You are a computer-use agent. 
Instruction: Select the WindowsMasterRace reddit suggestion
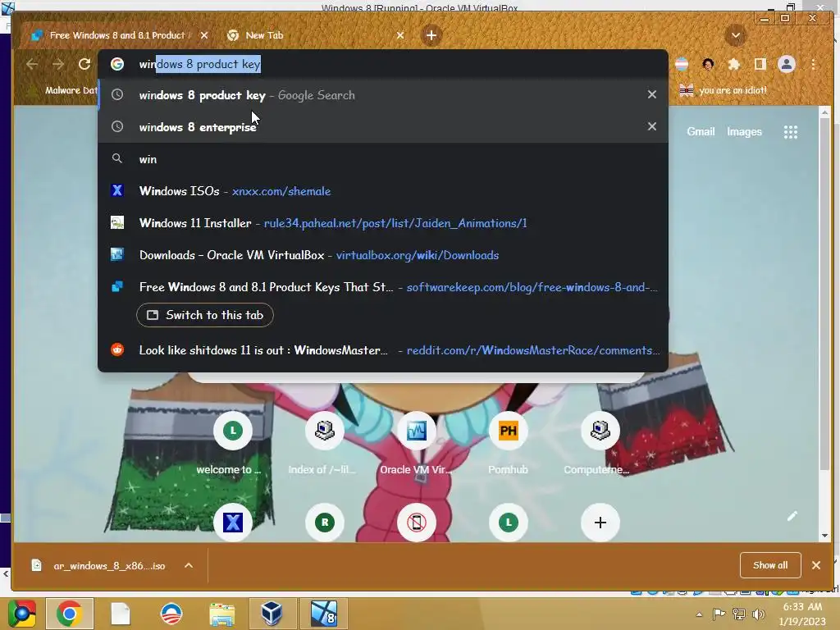(x=383, y=350)
